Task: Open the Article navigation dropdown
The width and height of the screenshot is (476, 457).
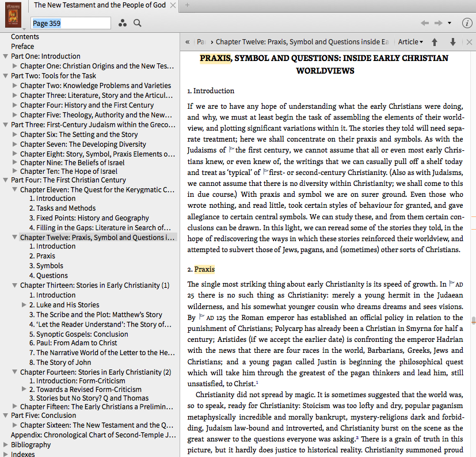Action: (x=410, y=42)
